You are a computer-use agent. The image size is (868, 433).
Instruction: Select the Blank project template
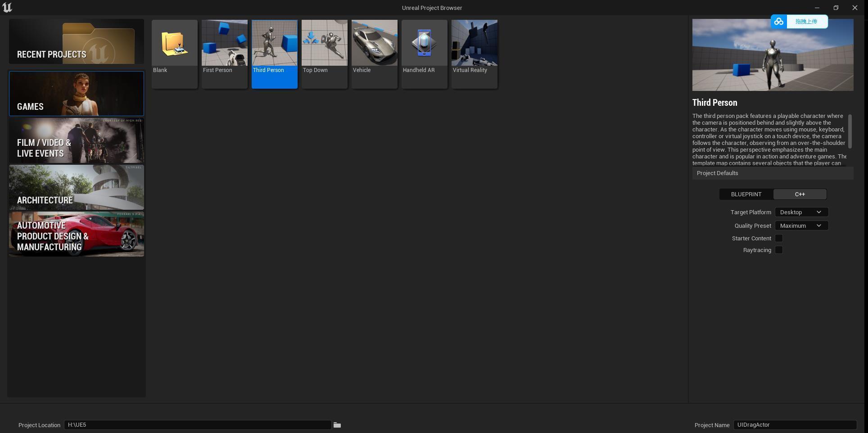(174, 54)
